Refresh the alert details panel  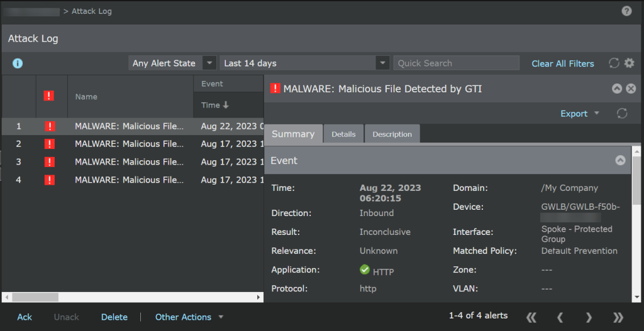click(622, 114)
